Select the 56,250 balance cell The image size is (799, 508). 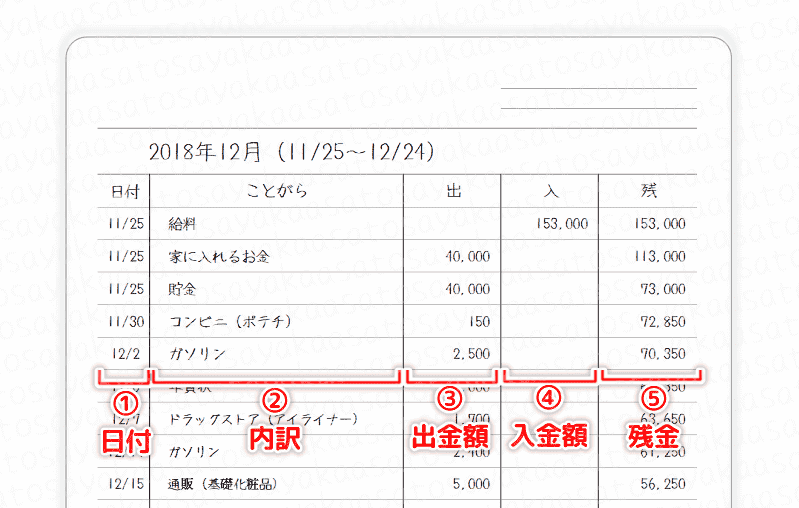663,484
